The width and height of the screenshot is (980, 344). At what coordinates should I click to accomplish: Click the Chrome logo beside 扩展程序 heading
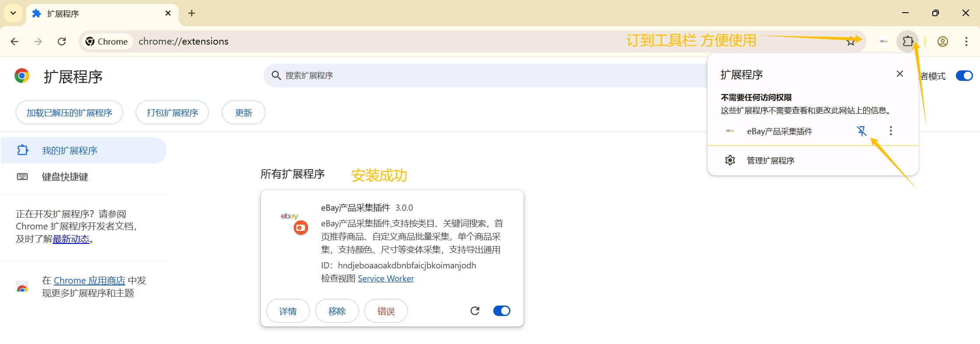(x=22, y=76)
